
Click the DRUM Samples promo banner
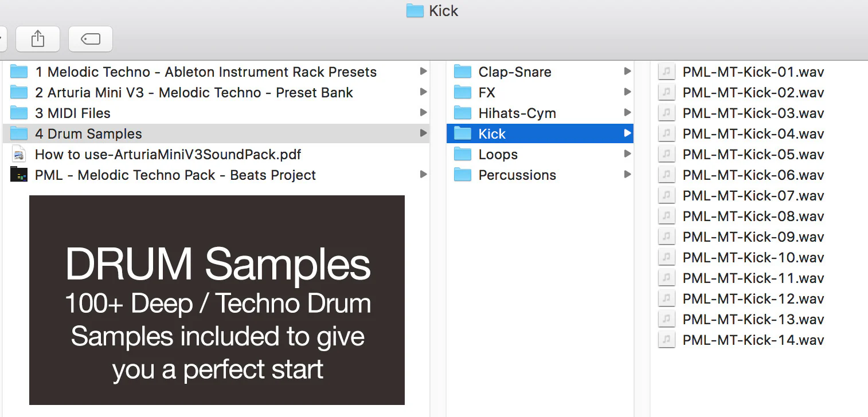coord(217,300)
